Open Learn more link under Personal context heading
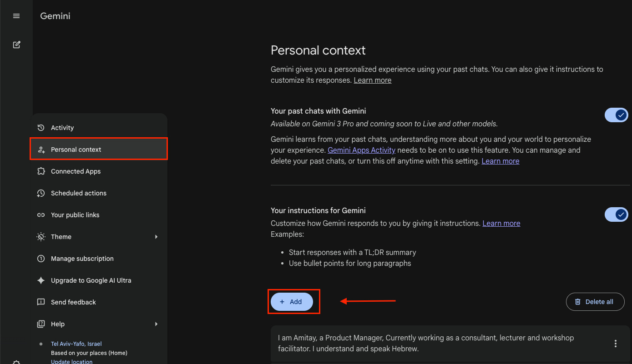 click(373, 80)
